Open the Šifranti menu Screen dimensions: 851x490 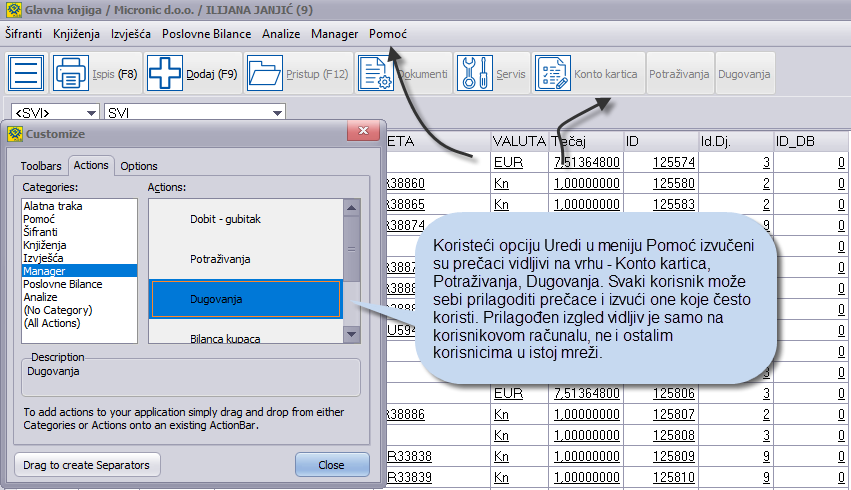(x=23, y=34)
